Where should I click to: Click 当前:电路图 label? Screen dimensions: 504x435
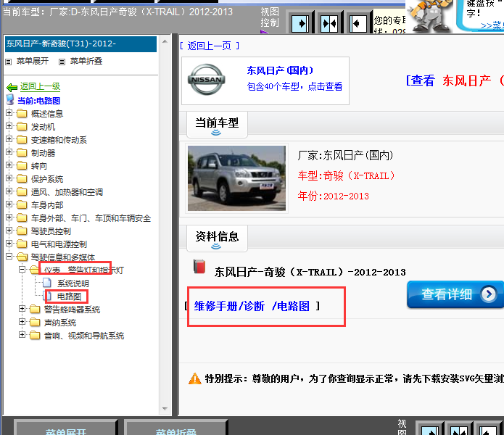click(39, 101)
